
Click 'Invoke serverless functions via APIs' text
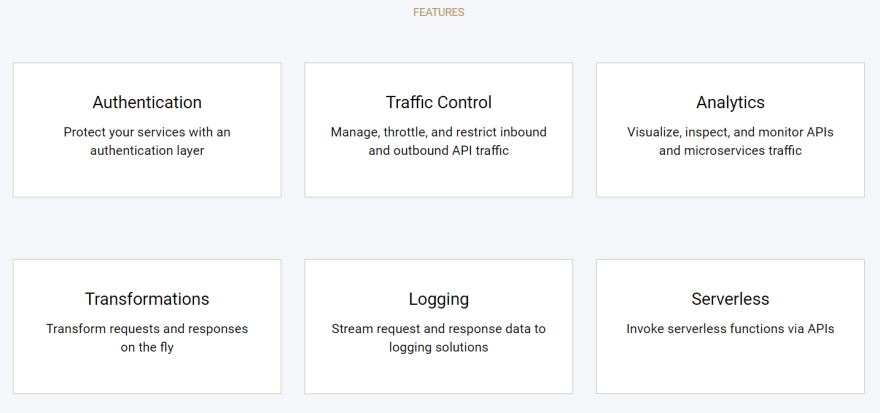click(730, 329)
